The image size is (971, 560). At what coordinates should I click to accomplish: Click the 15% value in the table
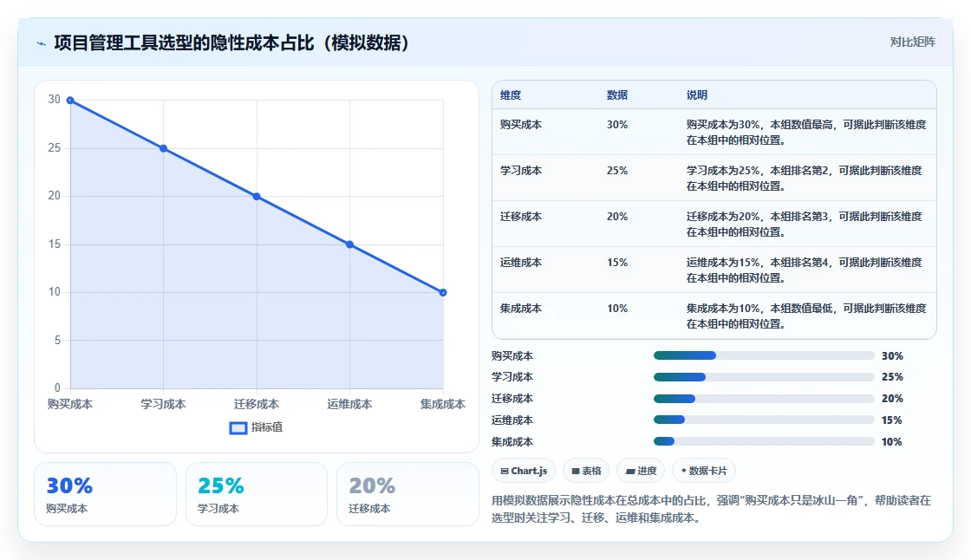[x=617, y=262]
